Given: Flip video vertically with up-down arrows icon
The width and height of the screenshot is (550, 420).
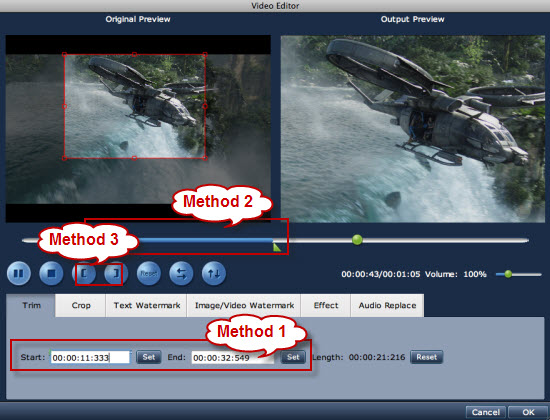Looking at the screenshot, I should coord(214,273).
